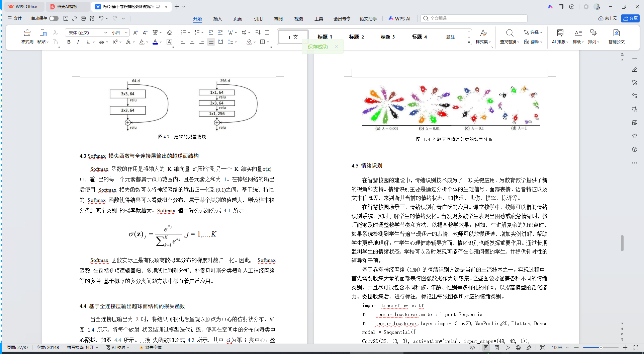Click the 分享 share button
The width and height of the screenshot is (644, 354).
630,18
